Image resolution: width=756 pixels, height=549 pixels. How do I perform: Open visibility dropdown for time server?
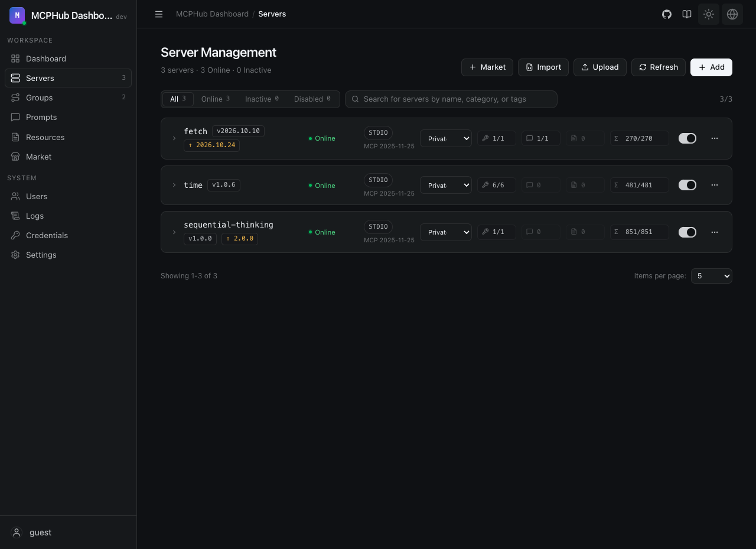(446, 185)
